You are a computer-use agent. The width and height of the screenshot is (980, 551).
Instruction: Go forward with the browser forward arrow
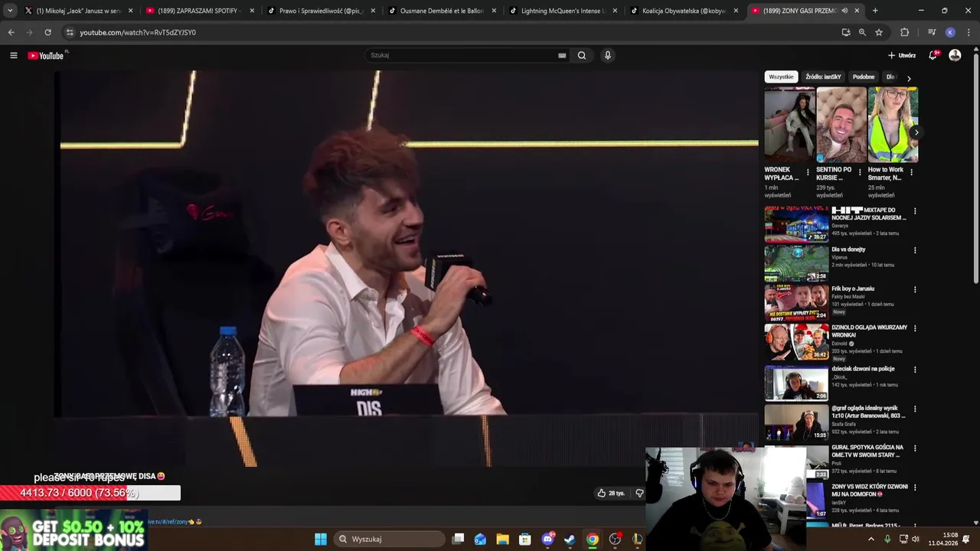pyautogui.click(x=29, y=32)
